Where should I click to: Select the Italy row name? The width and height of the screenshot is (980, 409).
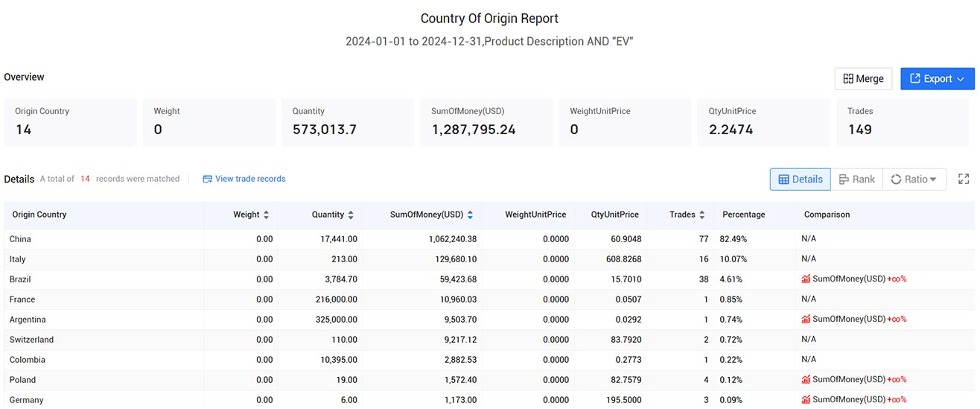click(18, 259)
